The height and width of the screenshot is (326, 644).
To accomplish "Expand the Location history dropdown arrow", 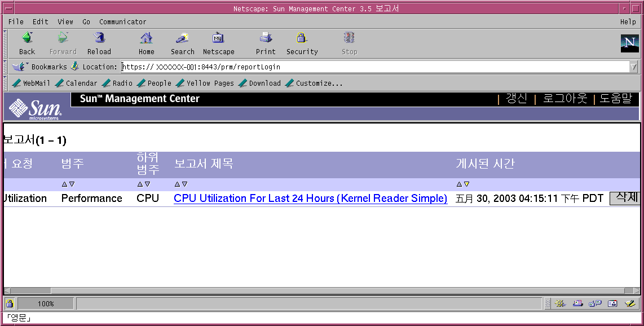I will 634,67.
